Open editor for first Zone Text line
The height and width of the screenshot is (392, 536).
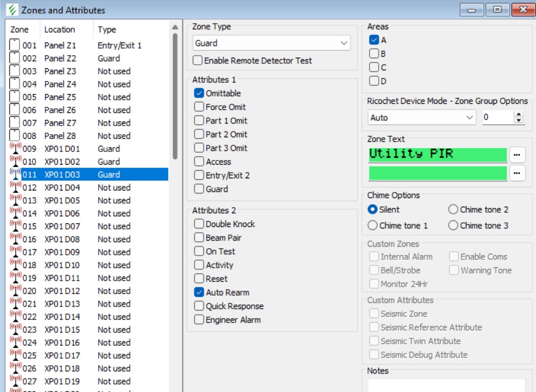(x=517, y=155)
